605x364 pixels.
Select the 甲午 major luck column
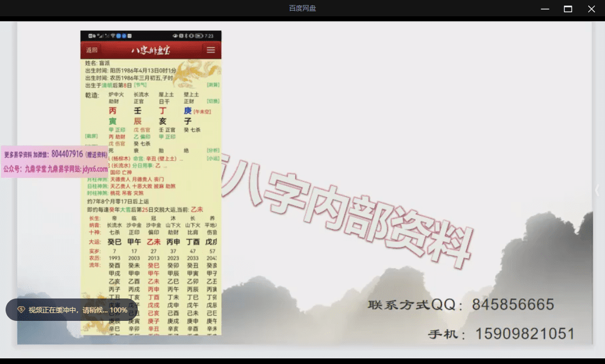[134, 242]
